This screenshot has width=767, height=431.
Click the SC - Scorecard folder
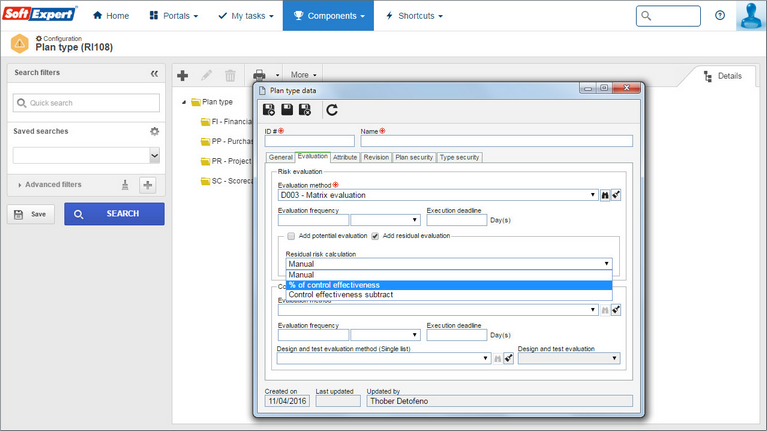[x=226, y=181]
